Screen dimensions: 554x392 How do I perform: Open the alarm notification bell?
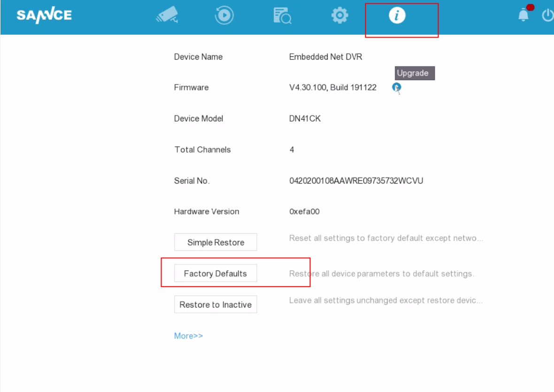523,15
